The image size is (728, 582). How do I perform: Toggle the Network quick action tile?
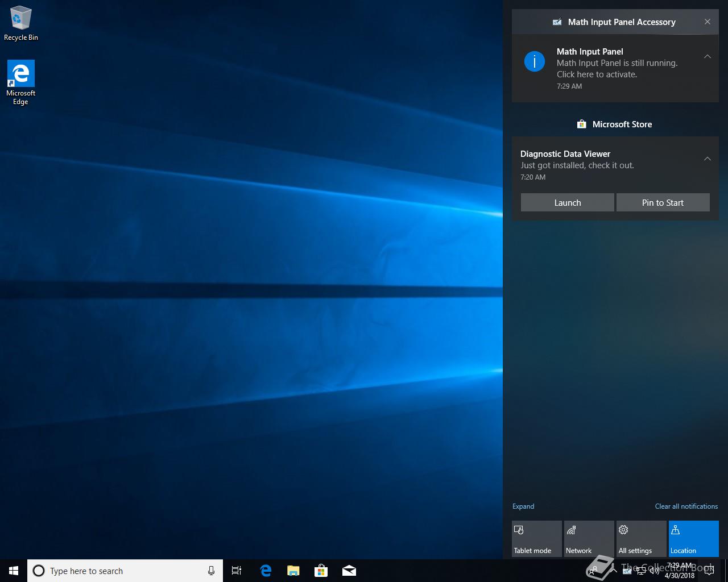click(589, 539)
